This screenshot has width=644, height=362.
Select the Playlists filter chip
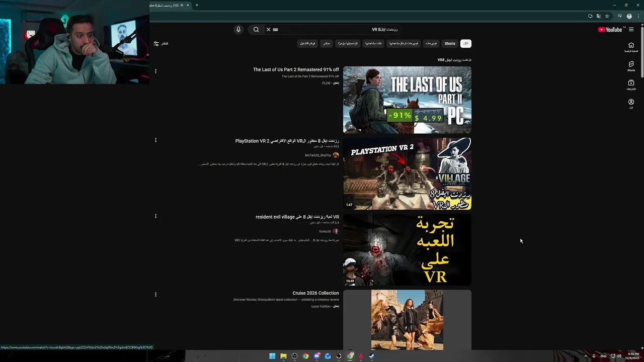click(307, 44)
